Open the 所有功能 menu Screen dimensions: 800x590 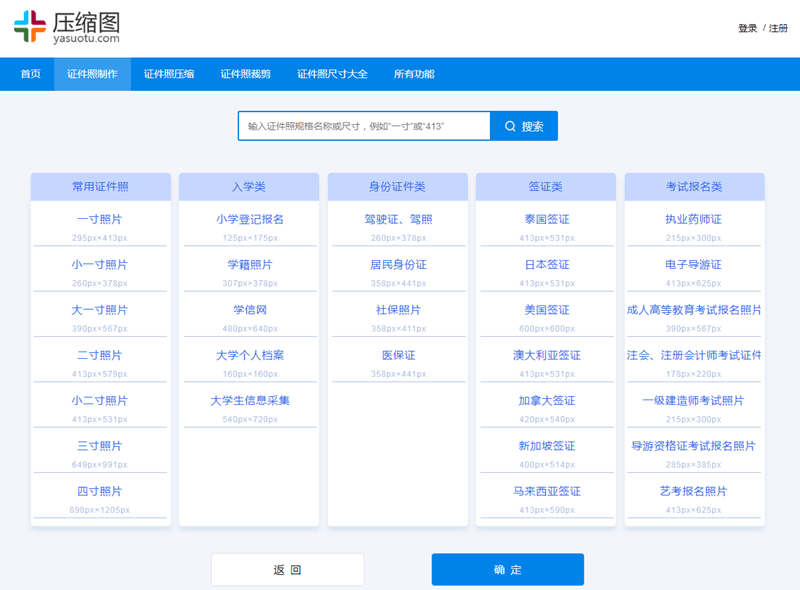pos(414,74)
